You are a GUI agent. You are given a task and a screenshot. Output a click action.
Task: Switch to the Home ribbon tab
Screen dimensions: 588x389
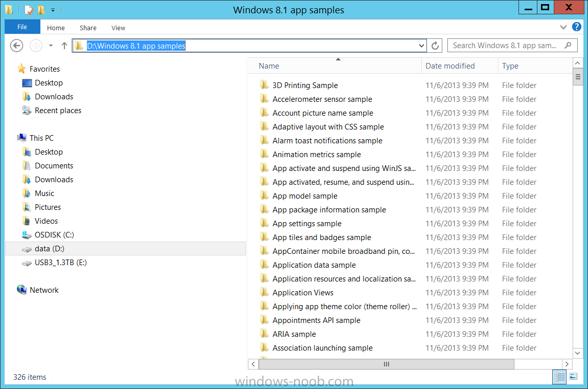coord(56,28)
